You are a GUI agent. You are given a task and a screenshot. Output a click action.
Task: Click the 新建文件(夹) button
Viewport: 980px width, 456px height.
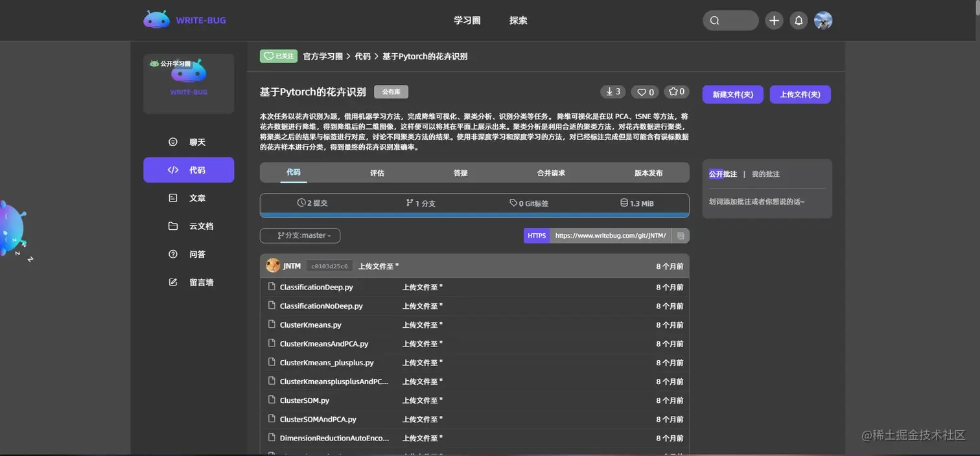coord(733,95)
